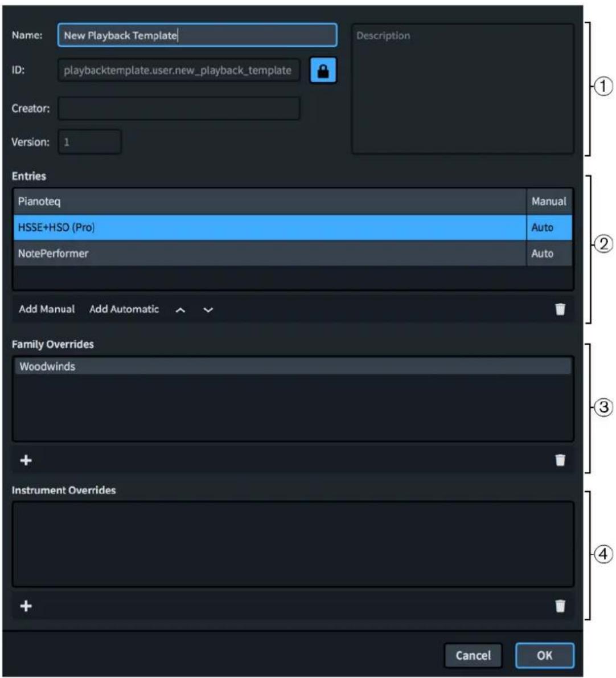The image size is (616, 678).
Task: Delete the family override with the trash icon
Action: (x=560, y=460)
